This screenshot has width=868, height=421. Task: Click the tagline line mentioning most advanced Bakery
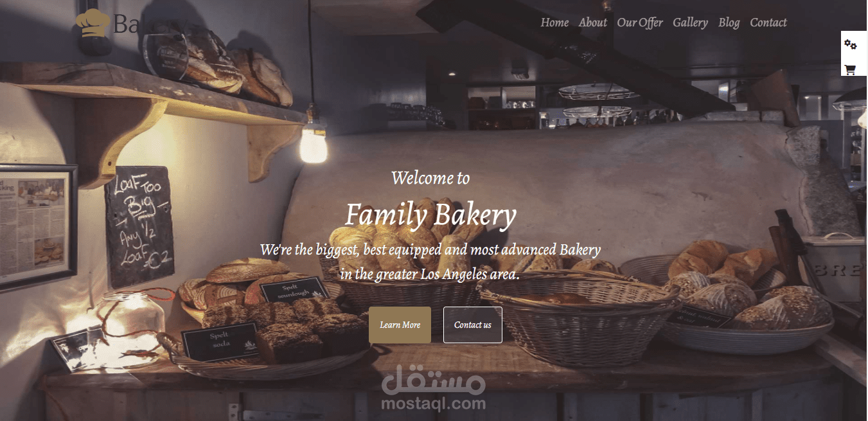pyautogui.click(x=430, y=249)
